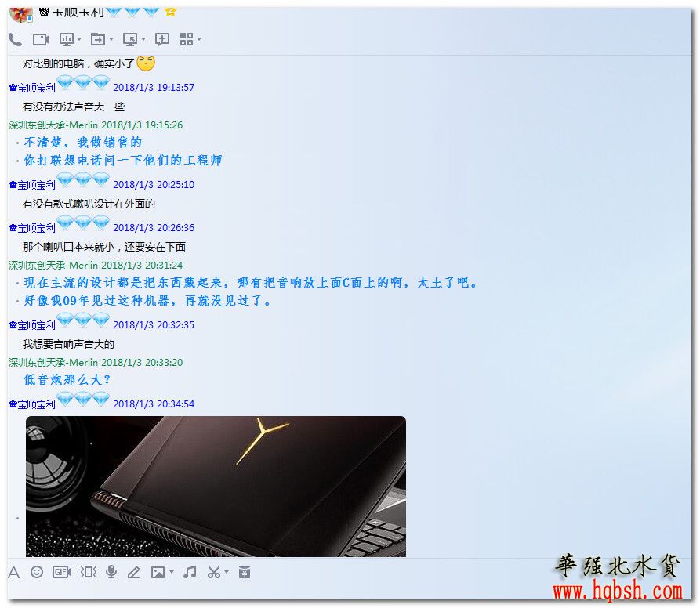Open the apps grid icon
The height and width of the screenshot is (608, 700).
(187, 39)
